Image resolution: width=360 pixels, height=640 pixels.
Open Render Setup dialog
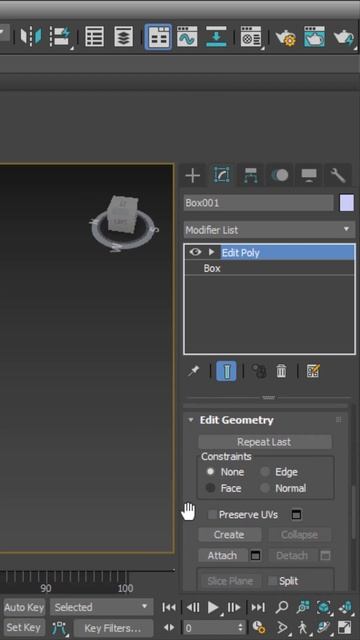point(285,37)
